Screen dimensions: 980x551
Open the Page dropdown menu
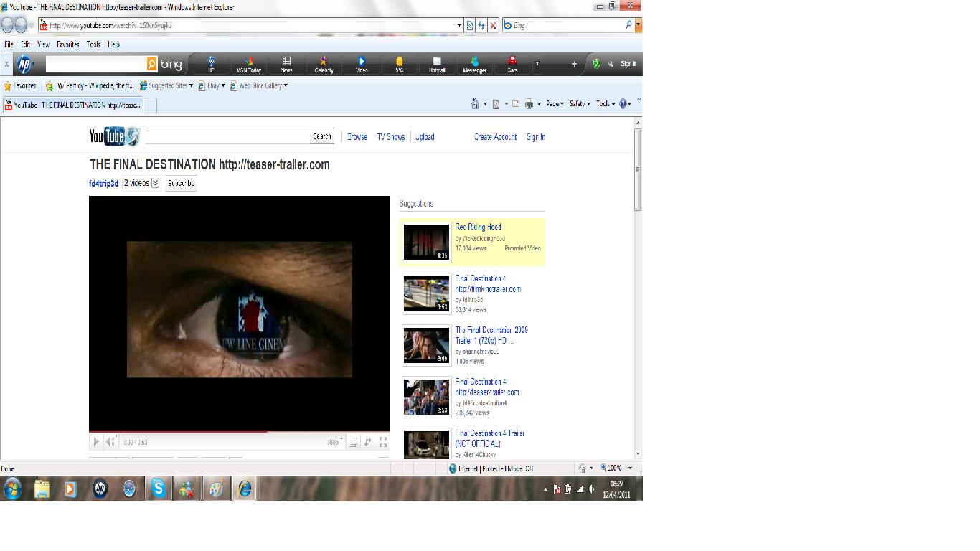point(555,104)
